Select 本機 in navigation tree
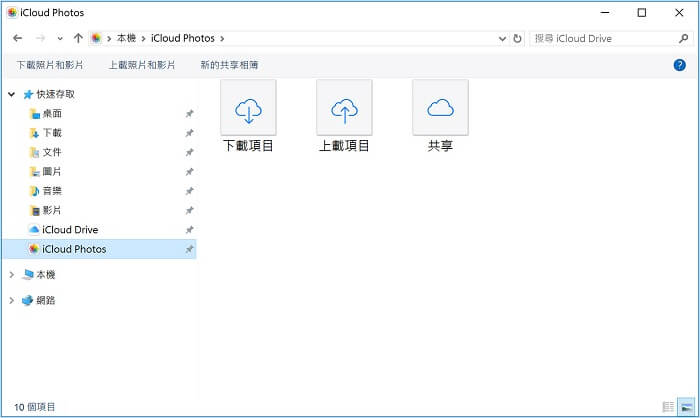 (45, 275)
